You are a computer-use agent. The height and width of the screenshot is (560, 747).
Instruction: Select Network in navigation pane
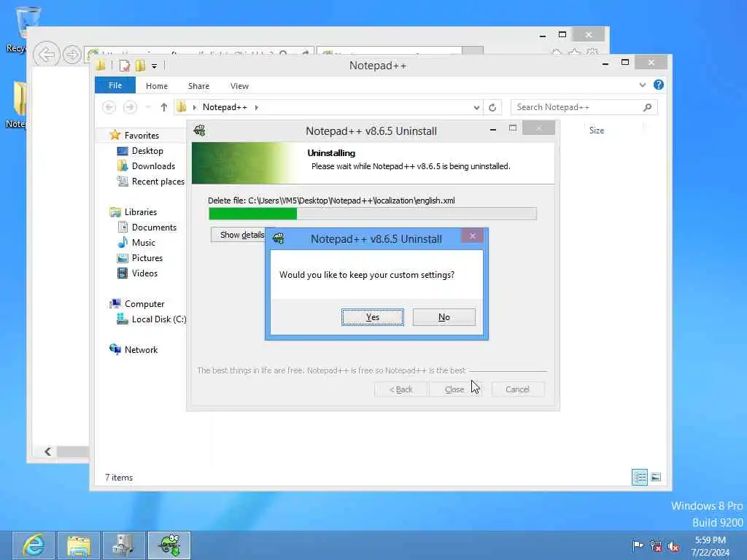click(x=141, y=349)
